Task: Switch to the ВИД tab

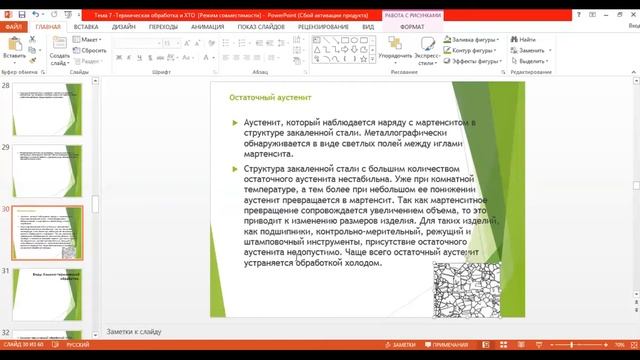Action: pos(368,27)
